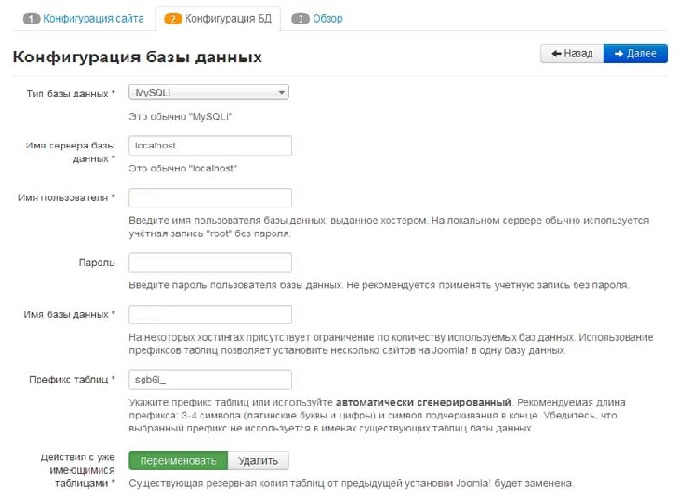This screenshot has height=500, width=700.
Task: Go back with the Назад button
Action: (x=572, y=54)
